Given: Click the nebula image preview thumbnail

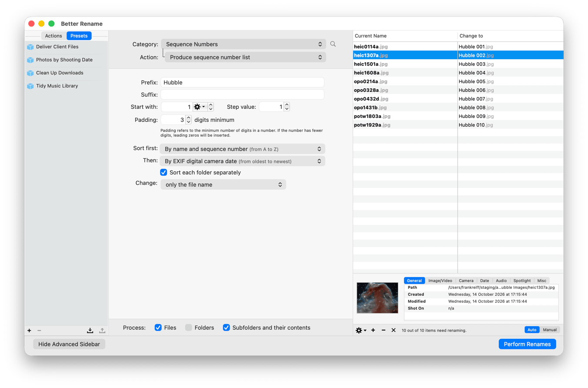Looking at the screenshot, I should pos(378,298).
